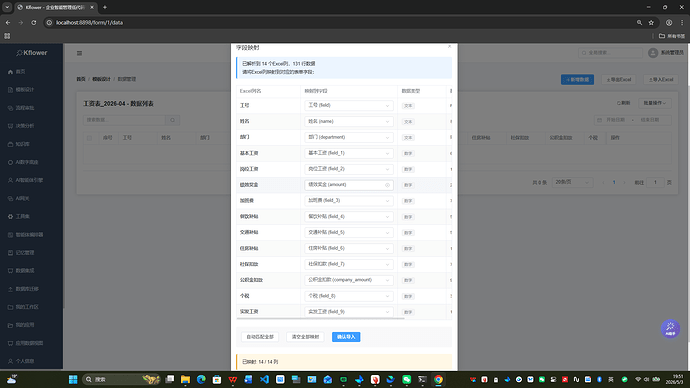Open the 交通补贴 (field_5) mapping dropdown
690x388 pixels.
pyautogui.click(x=349, y=232)
